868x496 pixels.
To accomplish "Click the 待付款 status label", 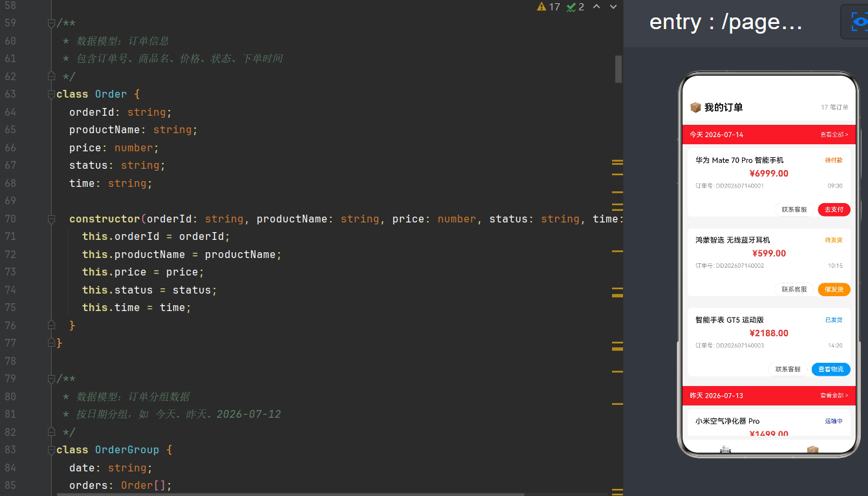I will pos(834,160).
